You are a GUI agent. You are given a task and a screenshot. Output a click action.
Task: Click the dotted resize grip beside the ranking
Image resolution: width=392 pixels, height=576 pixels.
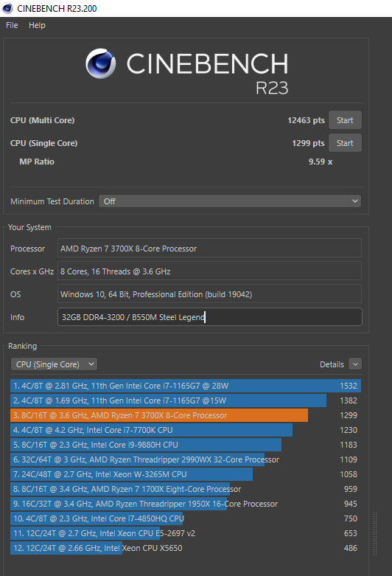point(375,532)
